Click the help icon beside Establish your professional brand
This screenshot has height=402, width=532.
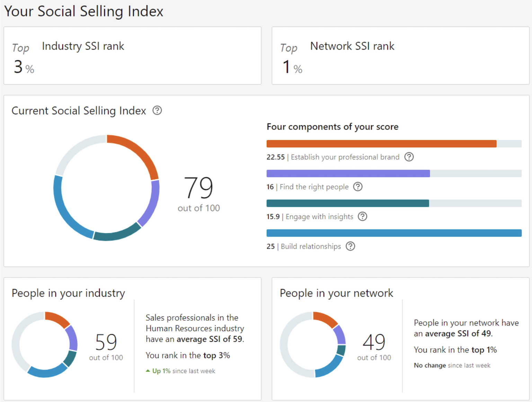click(409, 157)
